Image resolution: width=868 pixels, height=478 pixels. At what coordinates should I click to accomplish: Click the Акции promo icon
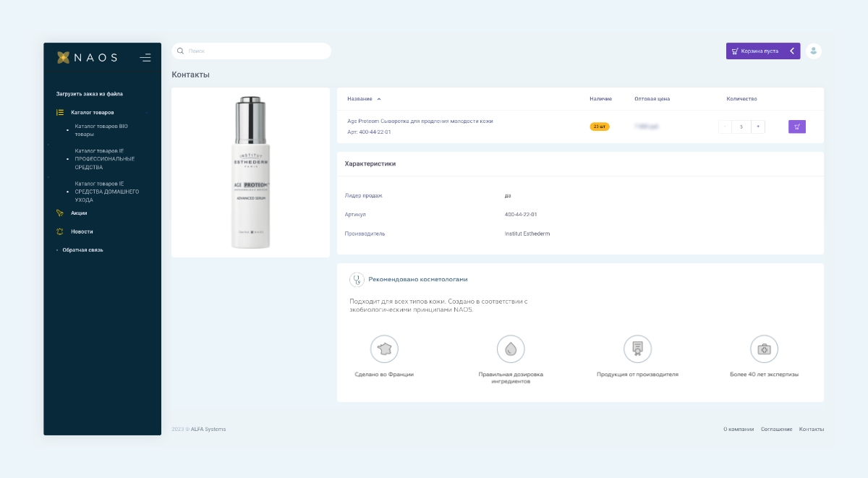pos(60,213)
